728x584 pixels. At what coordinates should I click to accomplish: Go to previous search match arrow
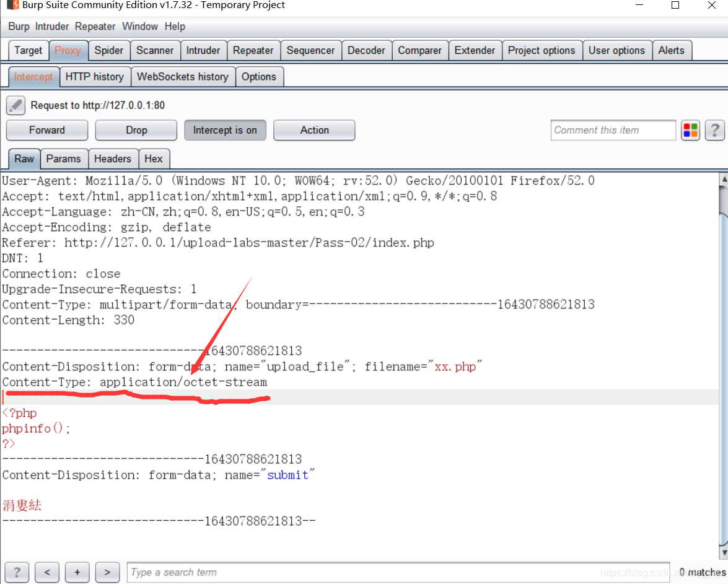(47, 572)
